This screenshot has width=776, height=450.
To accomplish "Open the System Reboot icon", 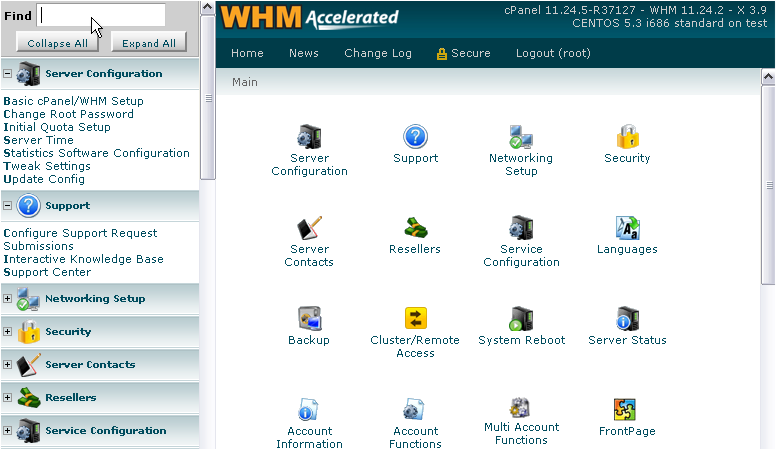I will pyautogui.click(x=521, y=319).
